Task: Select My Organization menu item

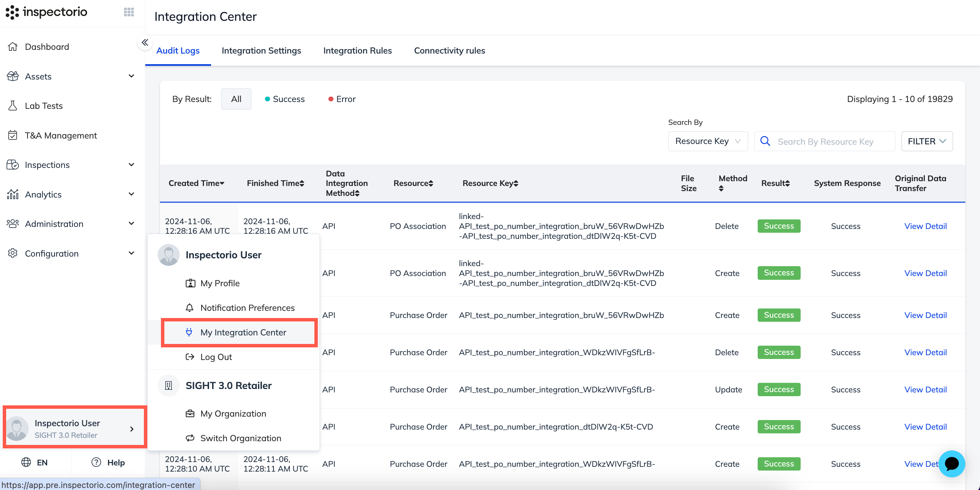Action: coord(234,414)
